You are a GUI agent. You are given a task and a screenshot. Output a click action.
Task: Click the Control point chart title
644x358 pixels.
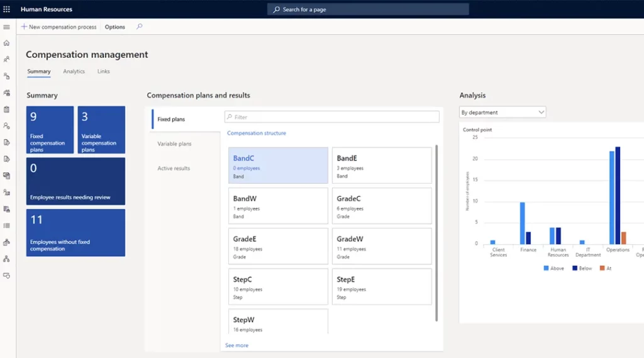click(477, 130)
